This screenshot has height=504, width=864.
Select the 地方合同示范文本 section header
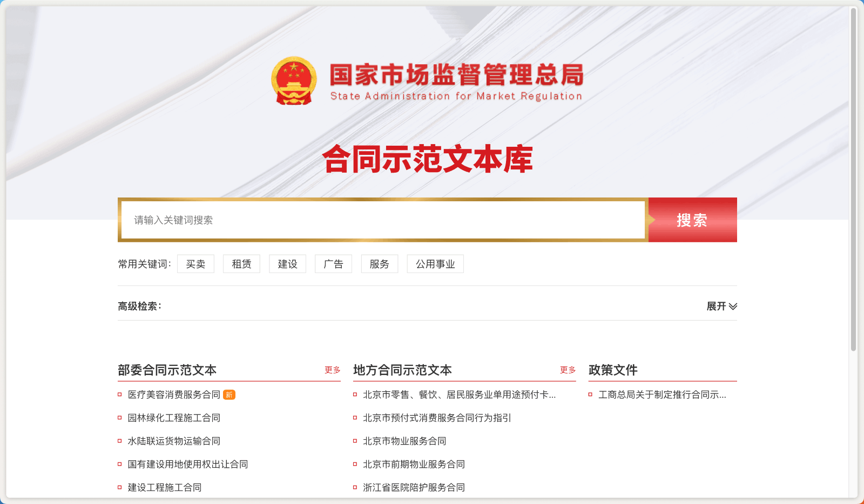[402, 371]
